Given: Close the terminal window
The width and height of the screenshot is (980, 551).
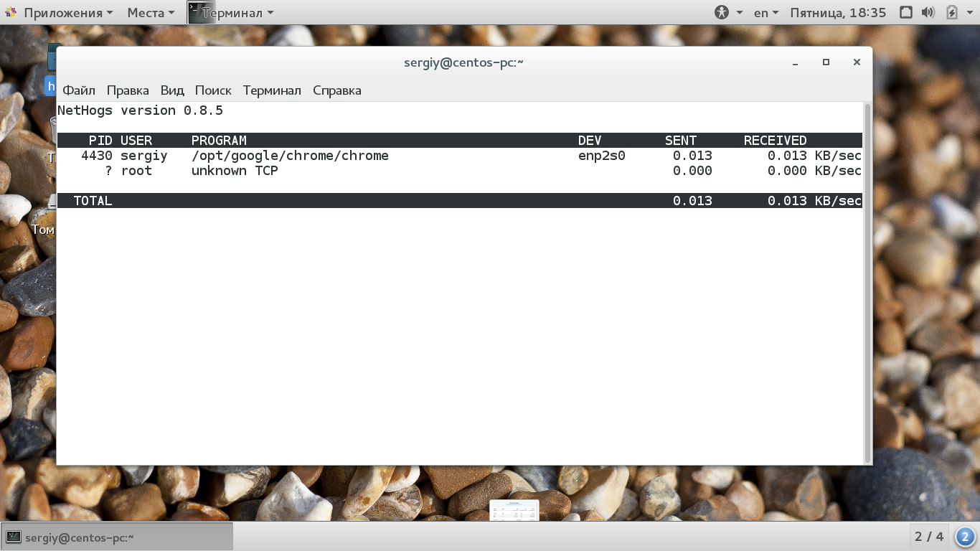Looking at the screenshot, I should [x=857, y=62].
